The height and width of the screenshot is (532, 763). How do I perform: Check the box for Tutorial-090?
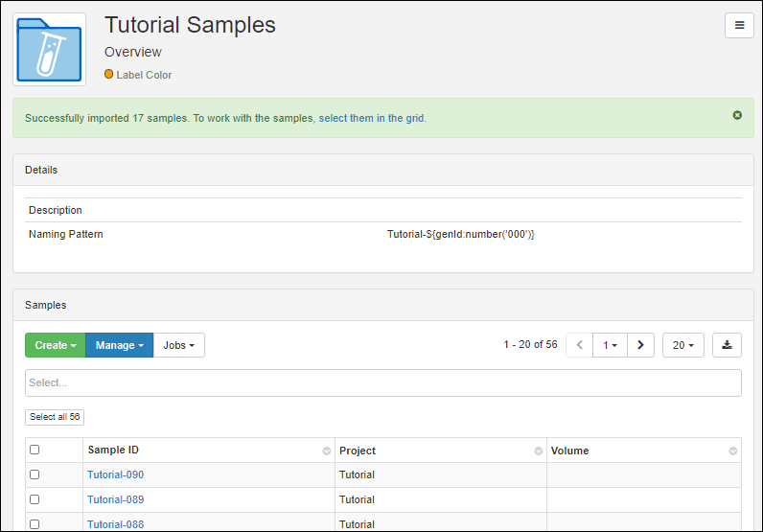35,474
